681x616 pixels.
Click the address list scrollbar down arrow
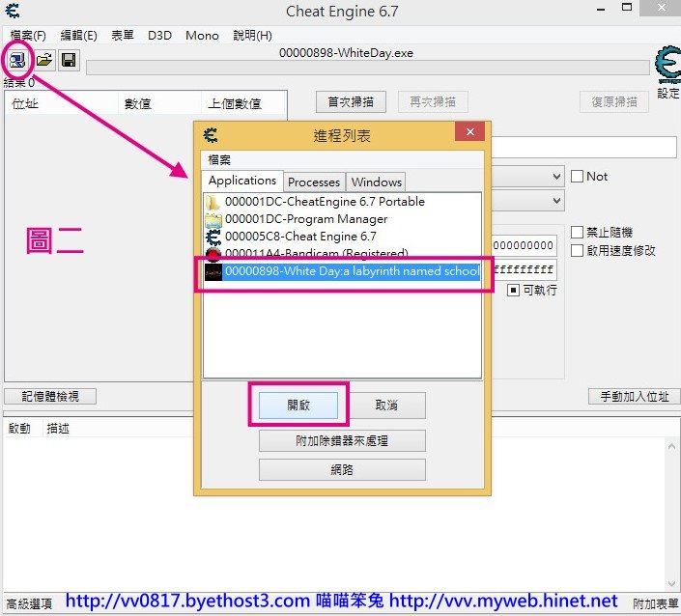[672, 583]
